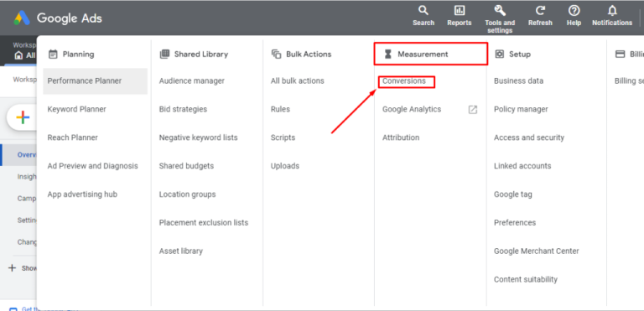Open Google Merchant Center
Screen dimensions: 644x311
[x=537, y=251]
